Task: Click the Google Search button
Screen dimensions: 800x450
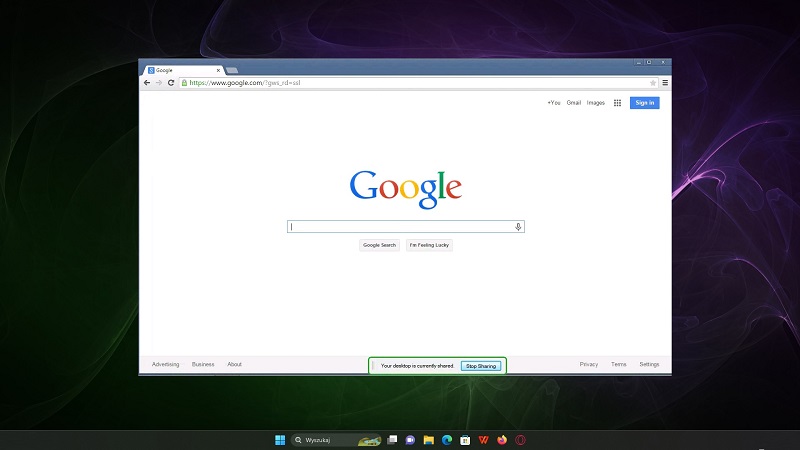Action: 379,245
